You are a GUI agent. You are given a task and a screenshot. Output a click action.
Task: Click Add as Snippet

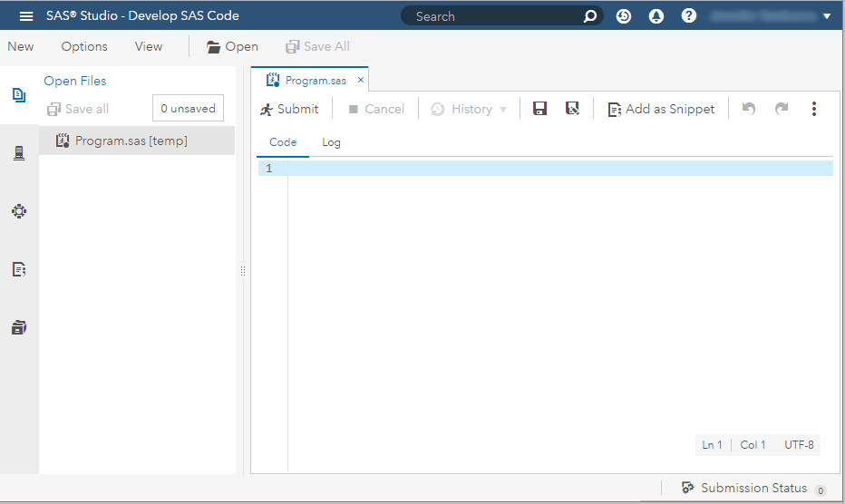pos(661,109)
